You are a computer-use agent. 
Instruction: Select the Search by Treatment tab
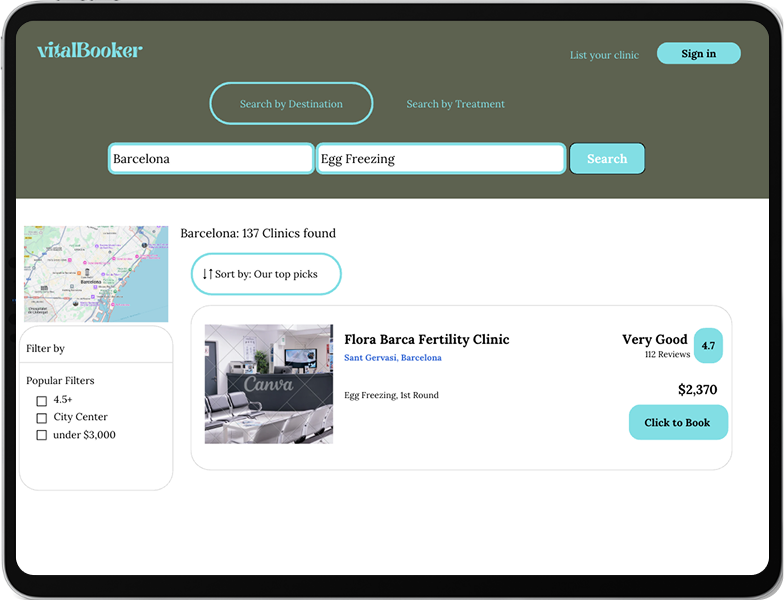[x=455, y=104]
